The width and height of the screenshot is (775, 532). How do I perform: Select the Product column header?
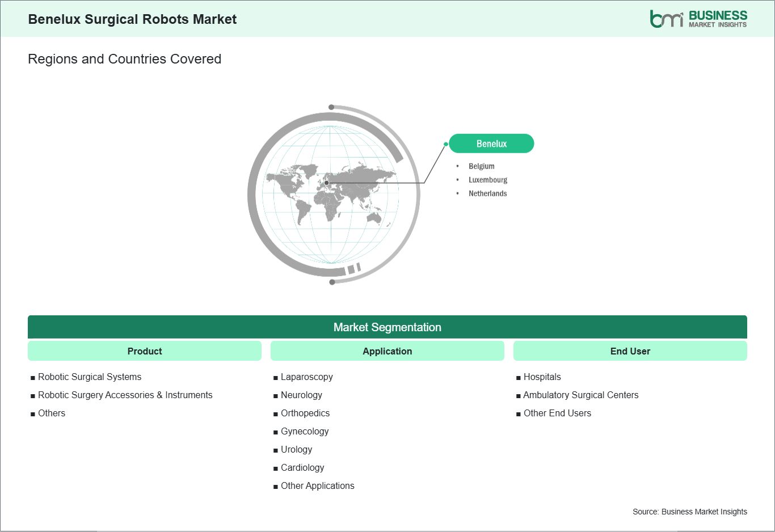tap(145, 351)
